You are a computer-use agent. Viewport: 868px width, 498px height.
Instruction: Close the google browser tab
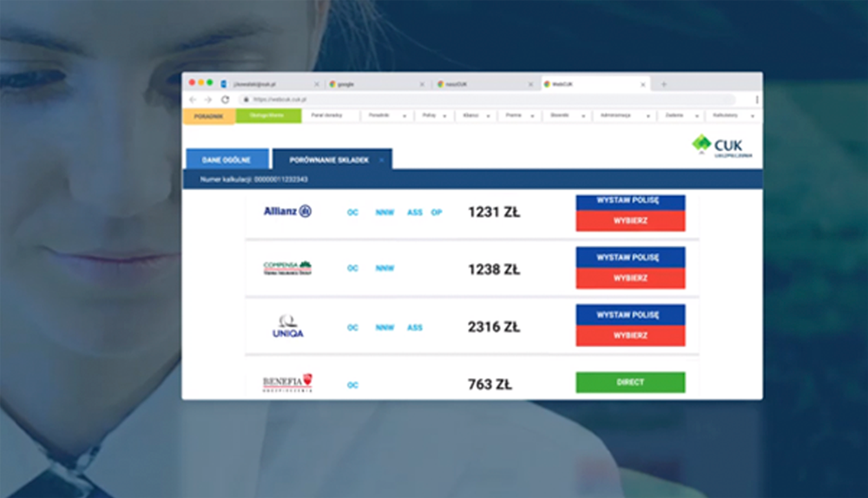coord(422,84)
